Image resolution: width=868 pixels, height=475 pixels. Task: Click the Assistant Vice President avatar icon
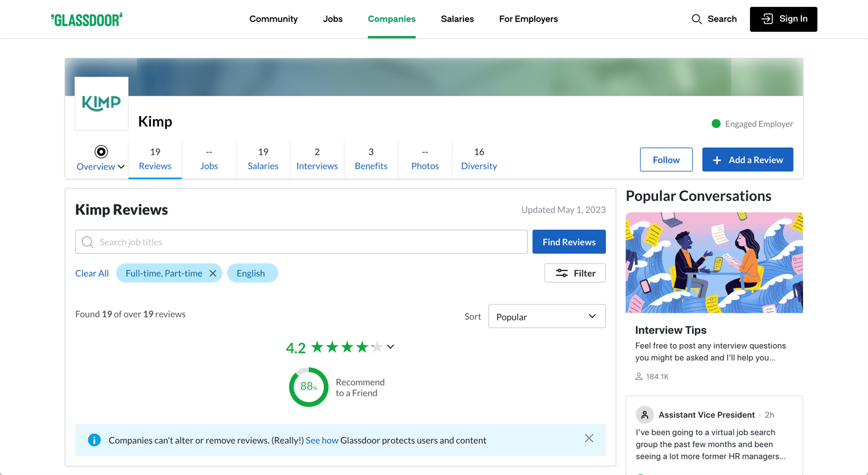click(645, 415)
